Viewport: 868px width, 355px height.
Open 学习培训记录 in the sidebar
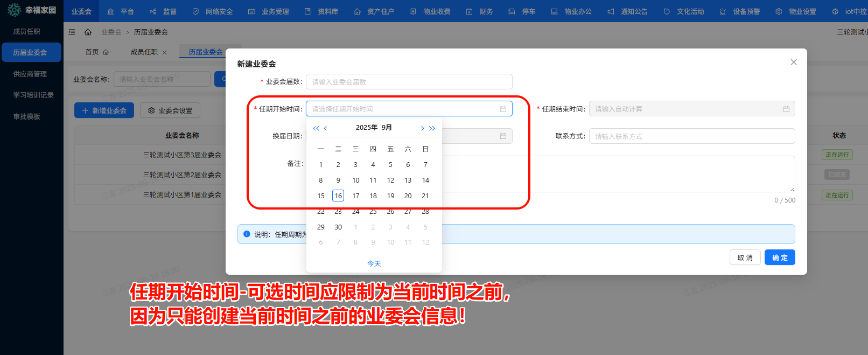[33, 95]
